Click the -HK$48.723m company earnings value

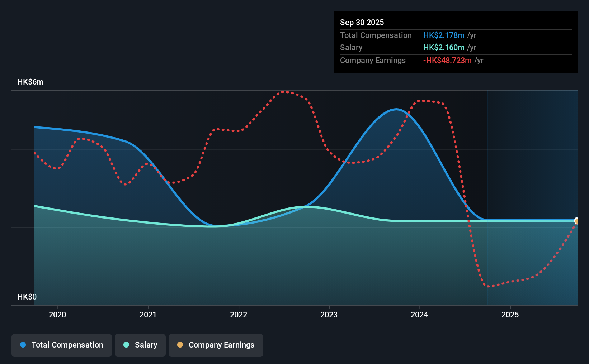tap(447, 60)
